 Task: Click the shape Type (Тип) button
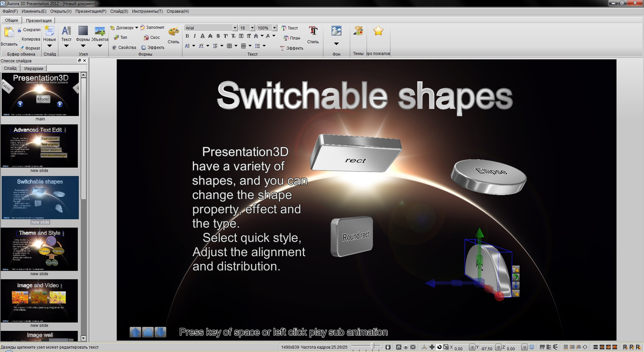[x=121, y=38]
